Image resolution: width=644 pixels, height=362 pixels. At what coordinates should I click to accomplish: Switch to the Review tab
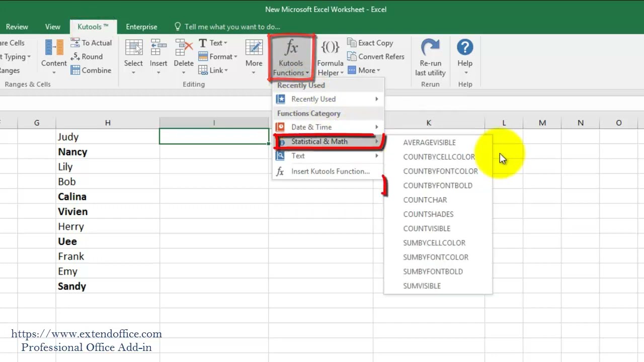[17, 27]
